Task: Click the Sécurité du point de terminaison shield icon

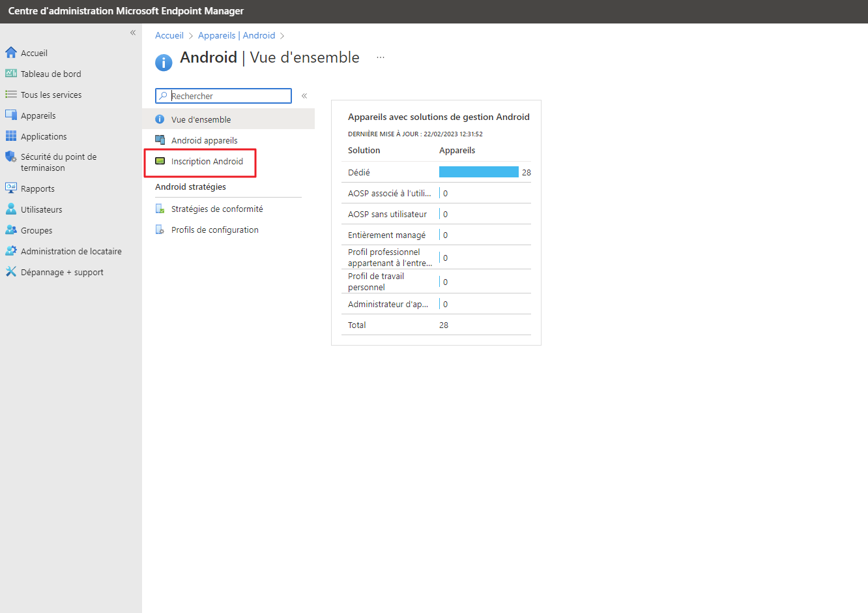Action: [11, 157]
